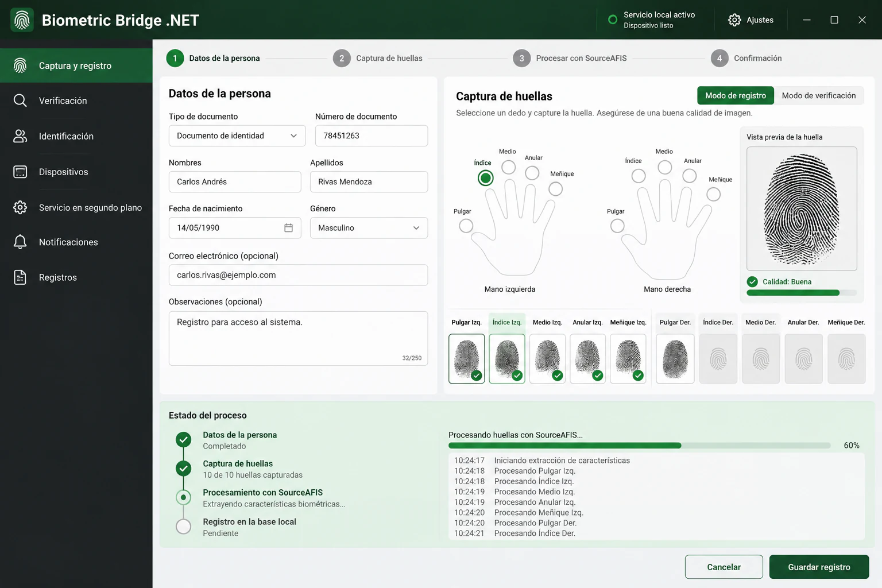Select Anular Der. placeholder fingerprint slot
882x588 pixels.
(804, 359)
